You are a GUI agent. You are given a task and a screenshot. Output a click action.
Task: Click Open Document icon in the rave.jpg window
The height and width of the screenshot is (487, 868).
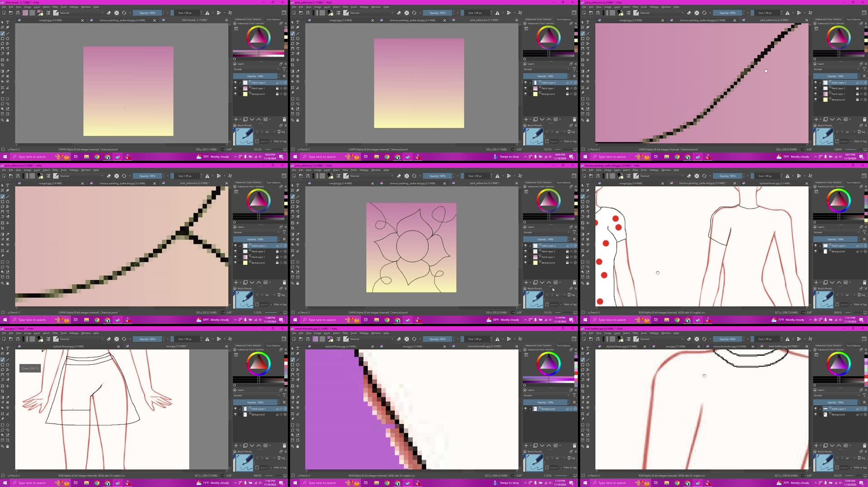11,339
